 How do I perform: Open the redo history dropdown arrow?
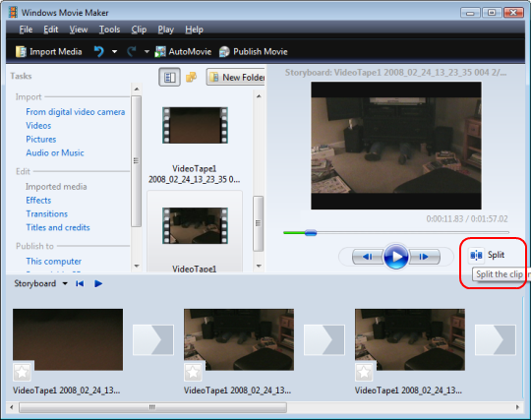point(147,52)
